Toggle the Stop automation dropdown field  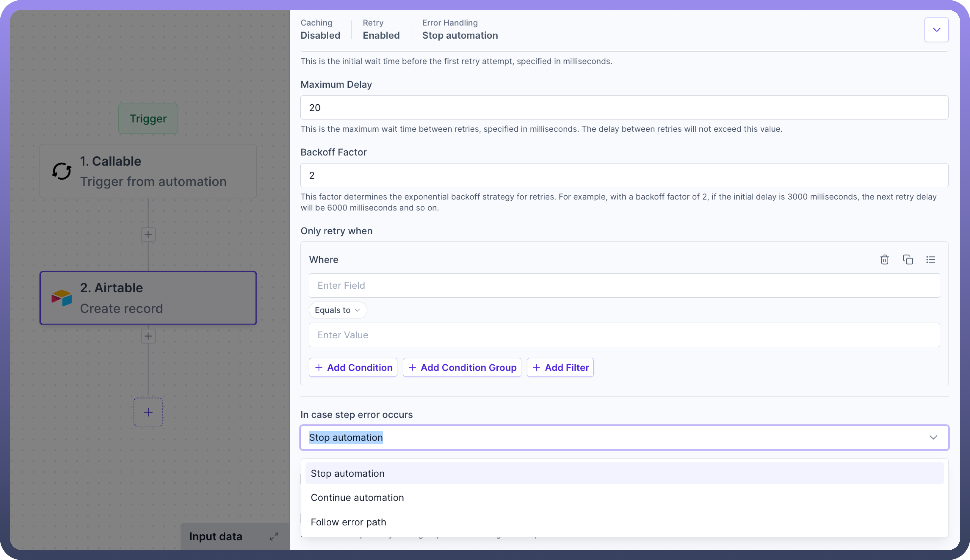624,437
